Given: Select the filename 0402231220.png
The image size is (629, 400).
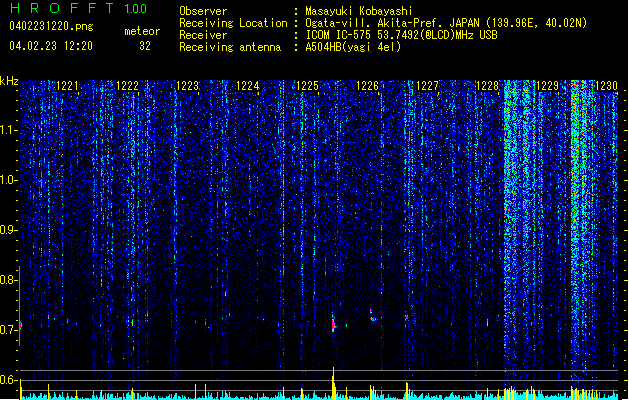Looking at the screenshot, I should click(x=51, y=26).
